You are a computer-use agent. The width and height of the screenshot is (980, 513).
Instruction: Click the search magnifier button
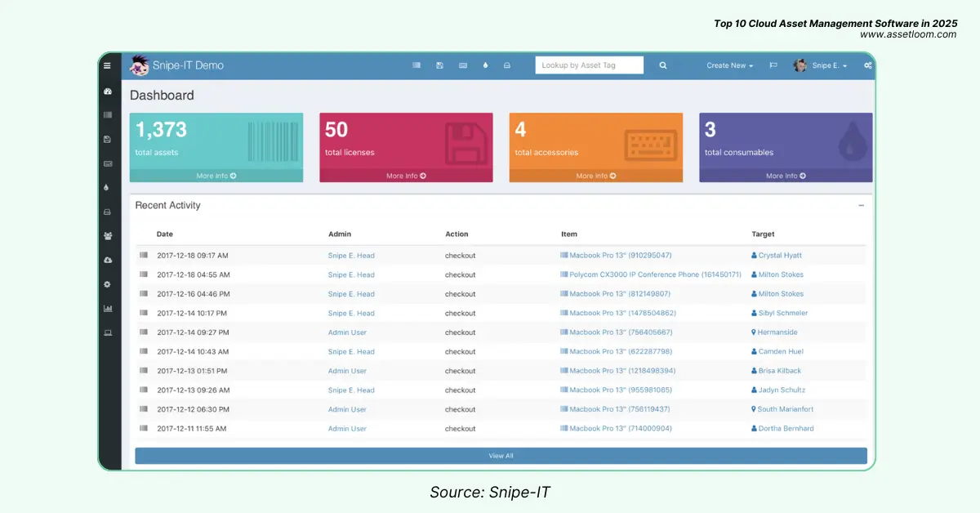coord(663,65)
